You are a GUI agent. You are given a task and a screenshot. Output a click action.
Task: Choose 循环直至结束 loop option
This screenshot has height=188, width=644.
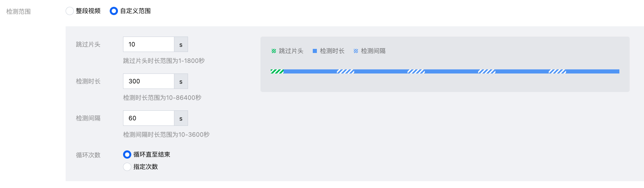[x=127, y=155]
